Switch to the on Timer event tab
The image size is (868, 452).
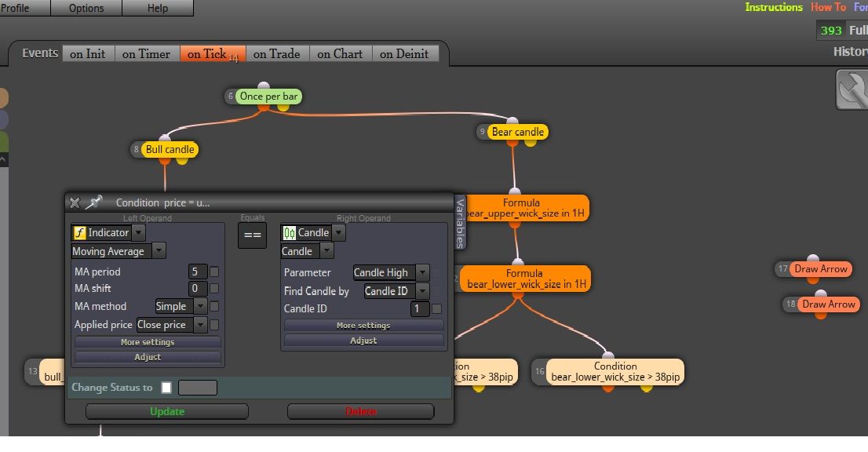[x=147, y=53]
